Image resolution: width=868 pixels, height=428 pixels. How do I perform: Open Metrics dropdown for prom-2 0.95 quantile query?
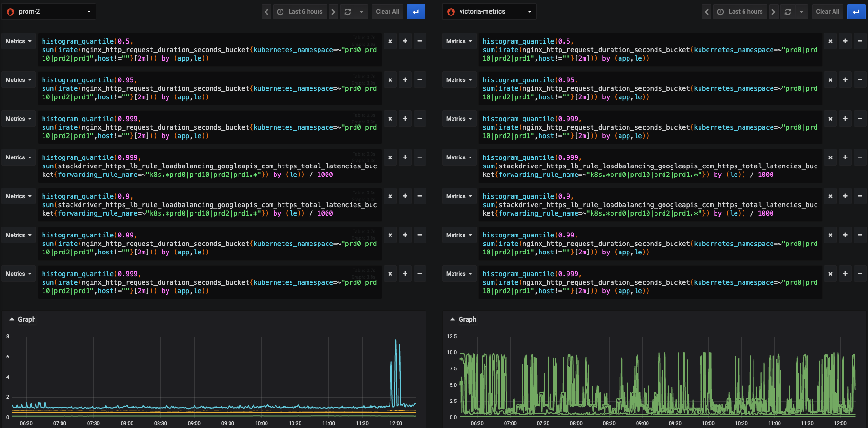pos(19,80)
